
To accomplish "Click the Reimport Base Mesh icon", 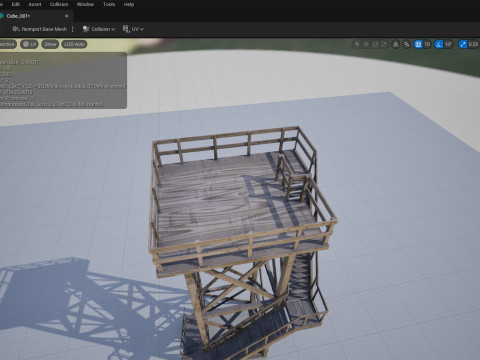I will pyautogui.click(x=16, y=29).
